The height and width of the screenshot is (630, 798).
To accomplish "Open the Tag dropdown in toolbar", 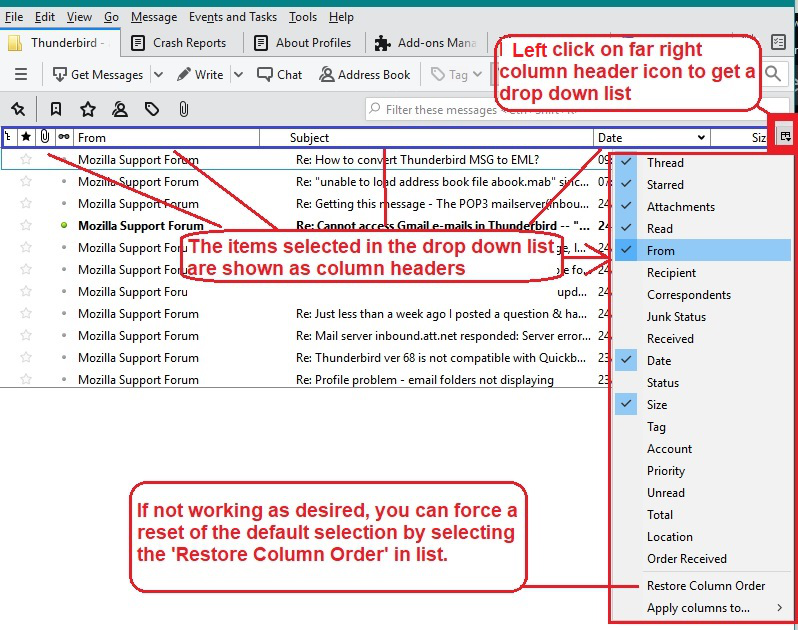I will [x=457, y=75].
